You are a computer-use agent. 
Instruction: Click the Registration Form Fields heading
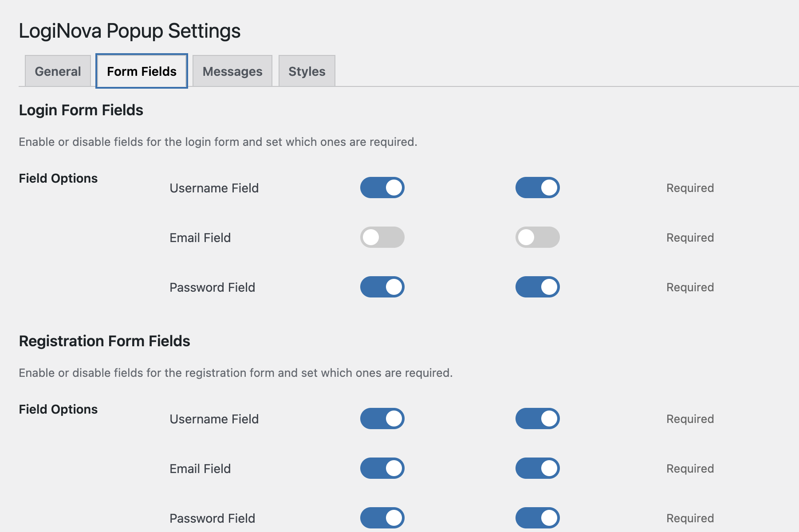105,341
